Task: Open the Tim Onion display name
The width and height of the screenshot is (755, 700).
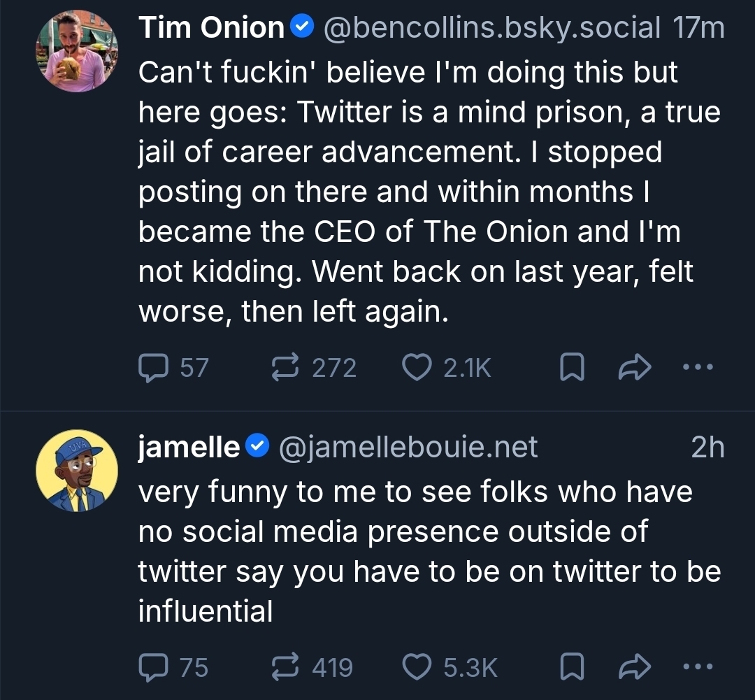Action: 211,28
